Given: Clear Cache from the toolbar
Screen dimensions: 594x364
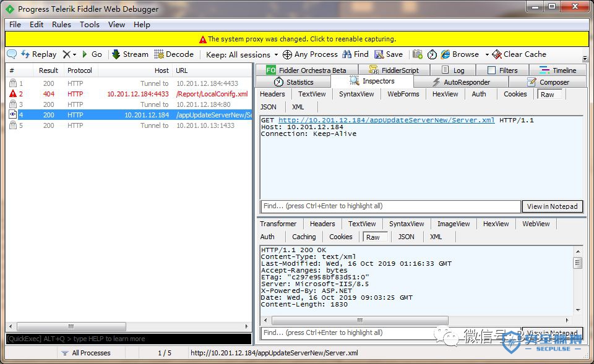Looking at the screenshot, I should point(519,54).
